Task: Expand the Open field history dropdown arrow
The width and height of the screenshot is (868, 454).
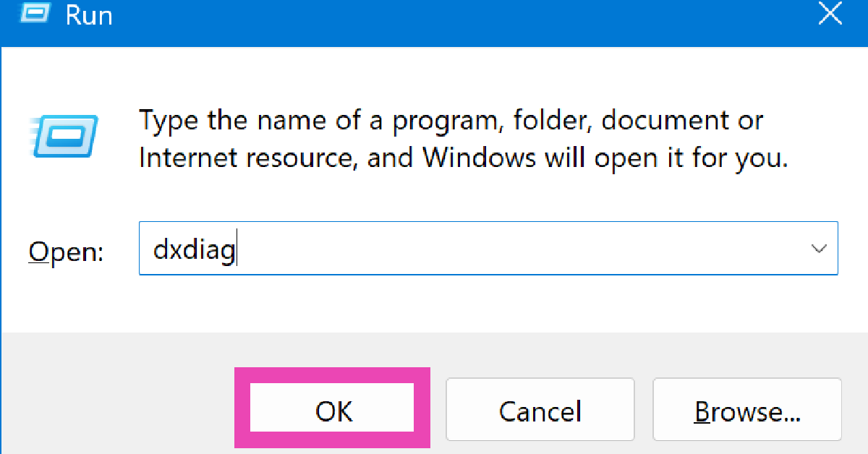Action: [x=819, y=249]
